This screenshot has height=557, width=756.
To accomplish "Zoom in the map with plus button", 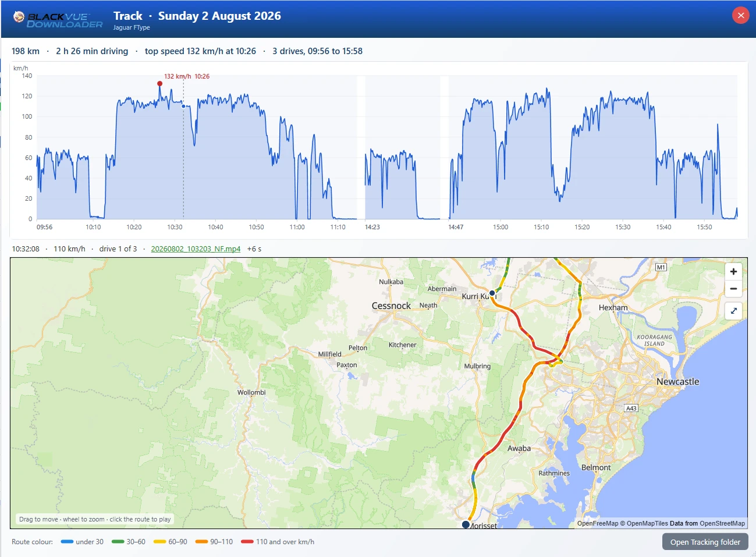I will (x=733, y=271).
